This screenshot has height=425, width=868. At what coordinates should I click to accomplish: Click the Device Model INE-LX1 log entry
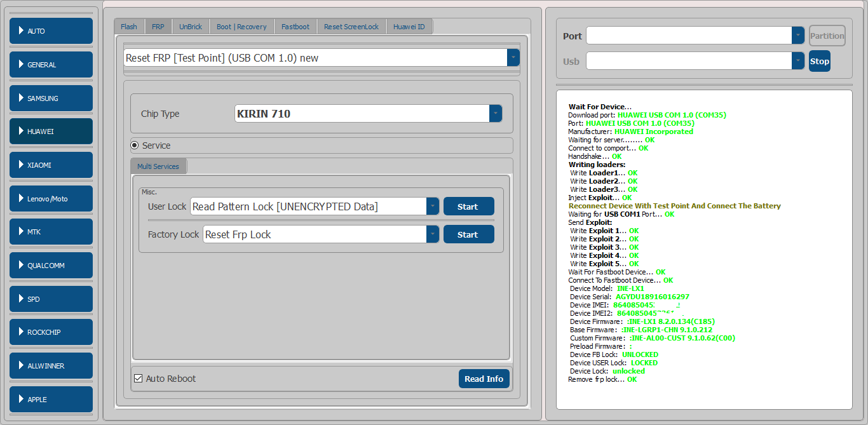(x=607, y=288)
